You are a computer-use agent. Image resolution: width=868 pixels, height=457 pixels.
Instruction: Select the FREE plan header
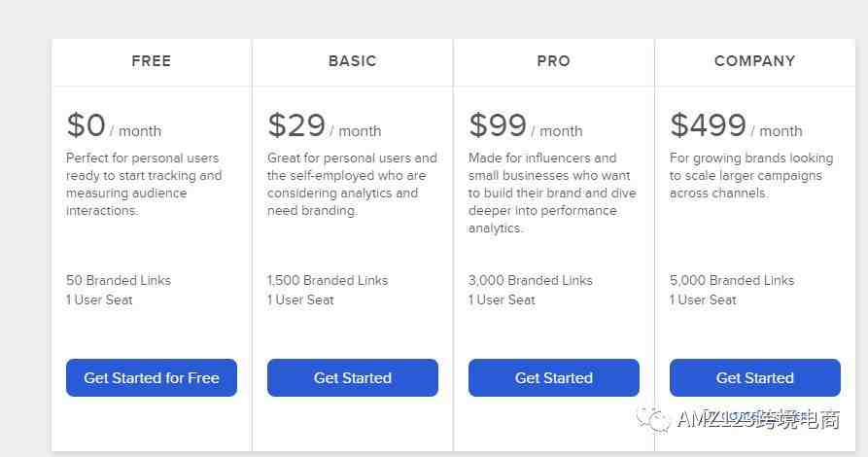coord(151,61)
